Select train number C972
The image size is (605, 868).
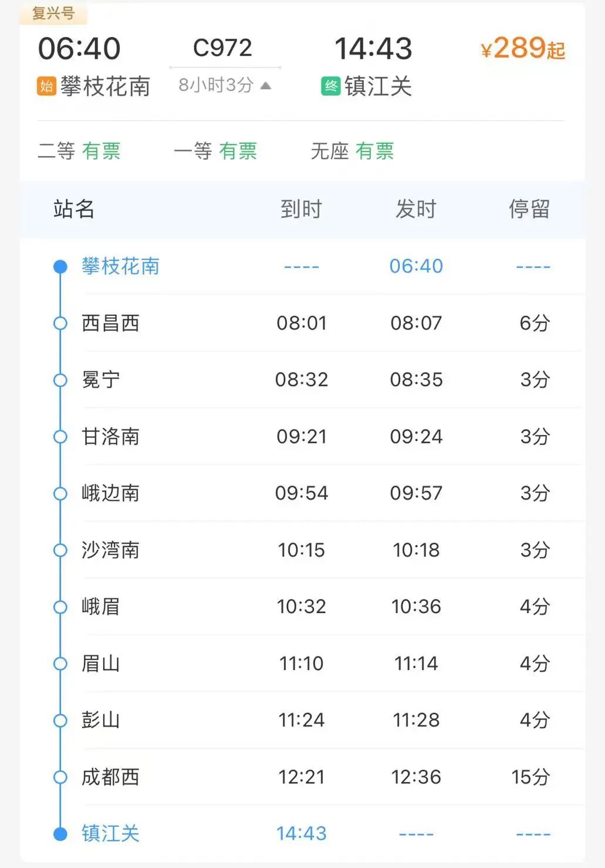pos(222,48)
